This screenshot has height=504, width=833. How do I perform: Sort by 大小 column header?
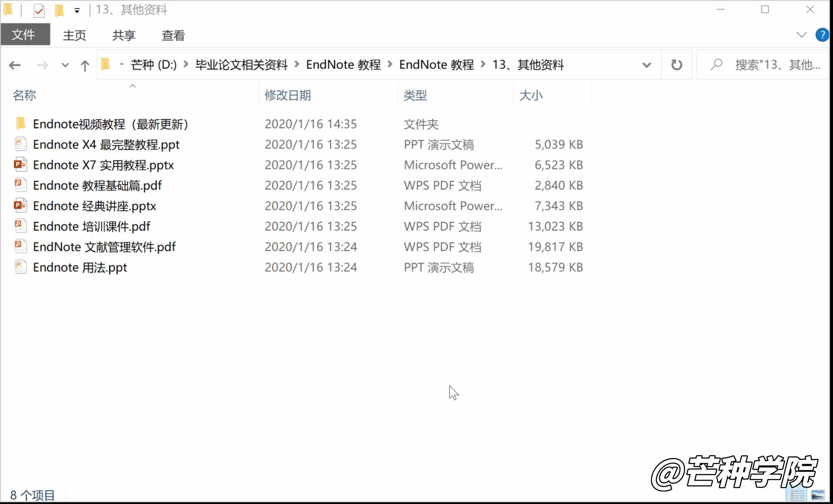(531, 95)
